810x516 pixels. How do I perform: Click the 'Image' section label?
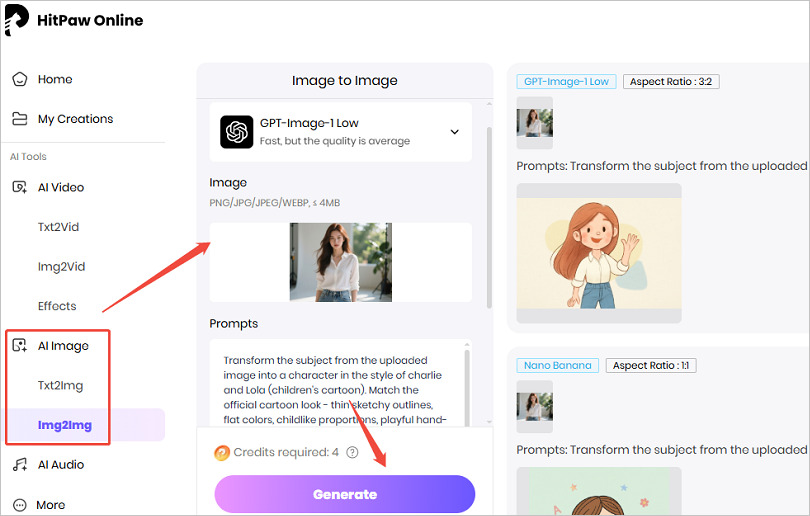[x=228, y=182]
